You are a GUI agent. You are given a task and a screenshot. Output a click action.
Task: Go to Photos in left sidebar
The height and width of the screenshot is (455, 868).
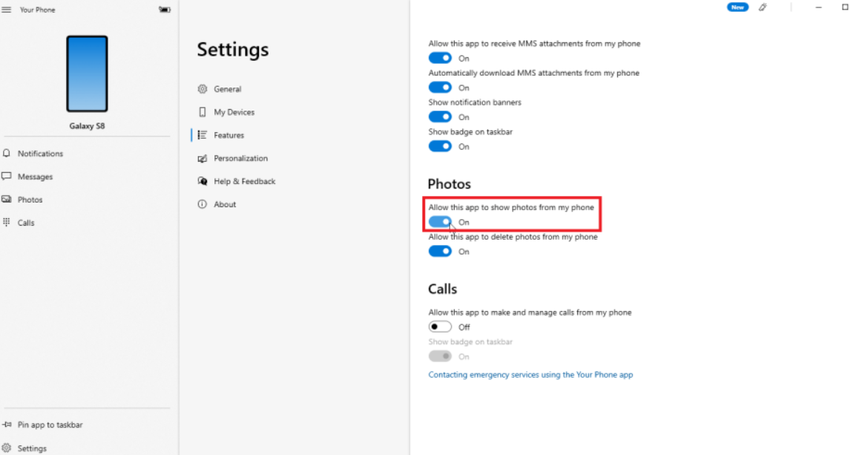tap(30, 200)
